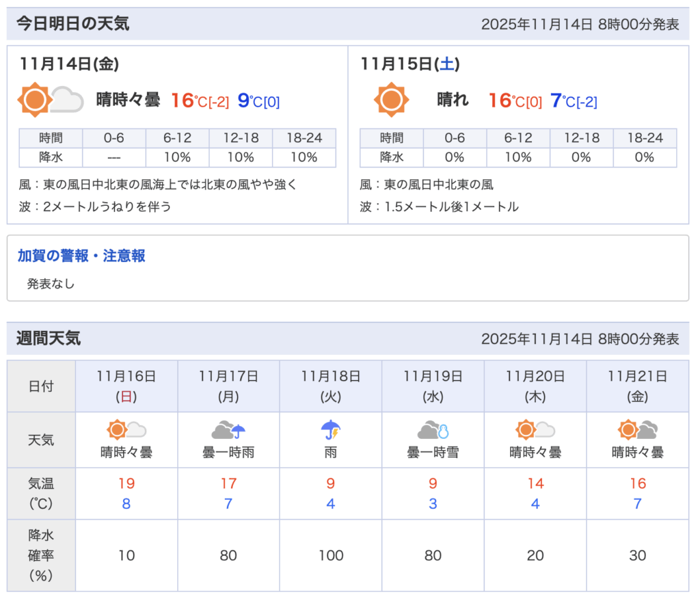The image size is (700, 601).
Task: Click the 100 precipitation probability for November 18
Action: coord(331,555)
